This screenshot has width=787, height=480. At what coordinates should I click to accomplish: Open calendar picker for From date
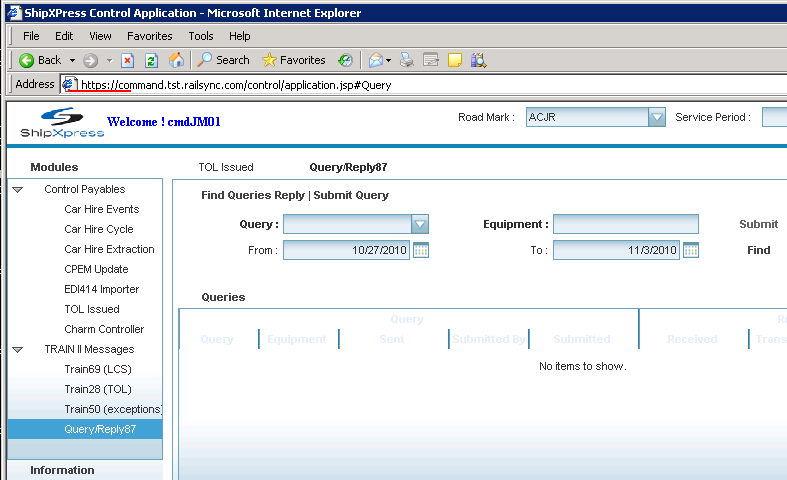tap(421, 250)
